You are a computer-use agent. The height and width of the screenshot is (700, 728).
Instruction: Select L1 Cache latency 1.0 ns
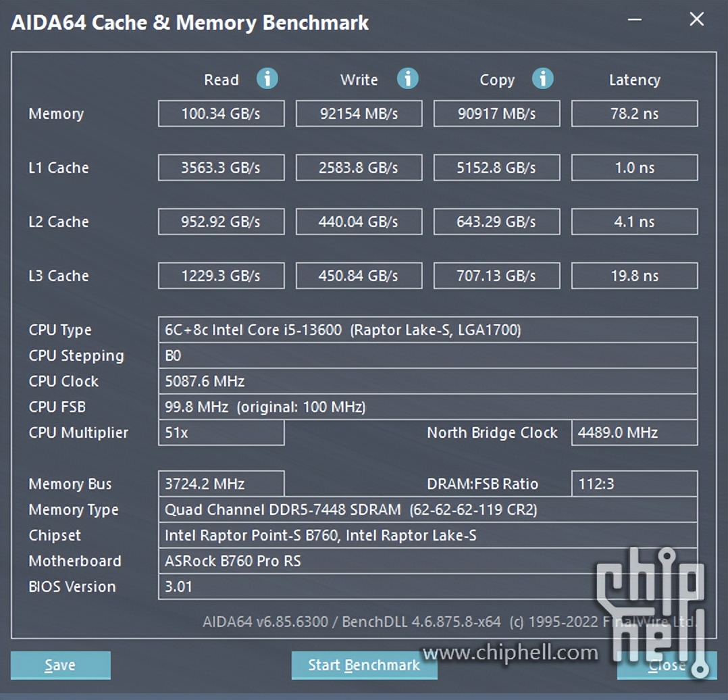(x=634, y=167)
